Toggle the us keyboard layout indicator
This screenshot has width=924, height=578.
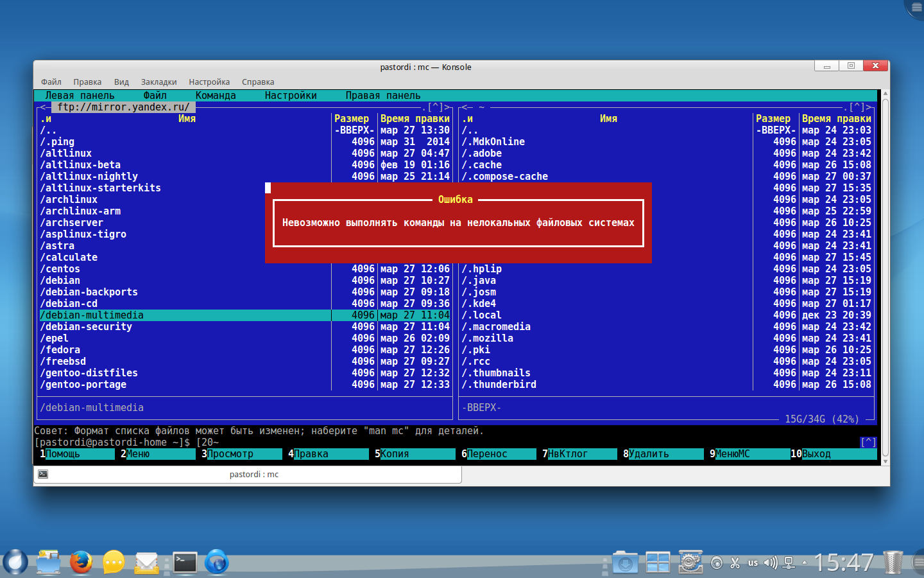753,563
